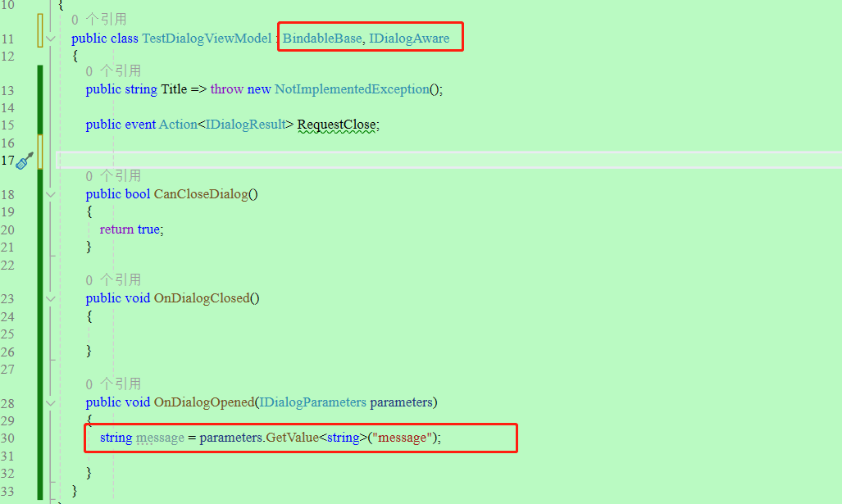Click line number 23 in the gutter

point(7,299)
